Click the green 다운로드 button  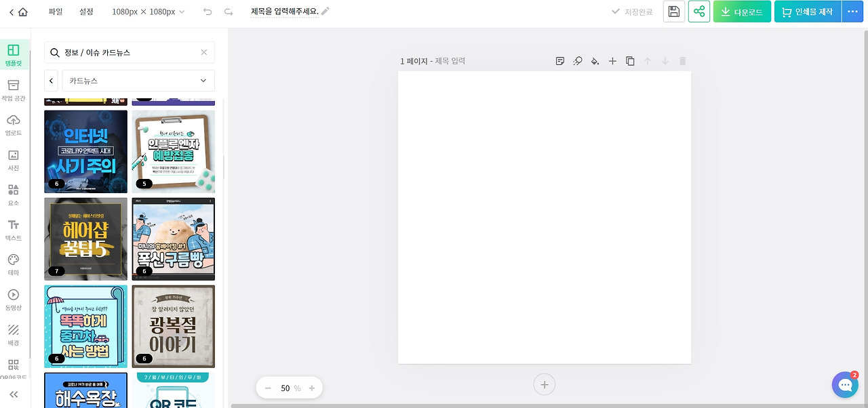point(741,12)
